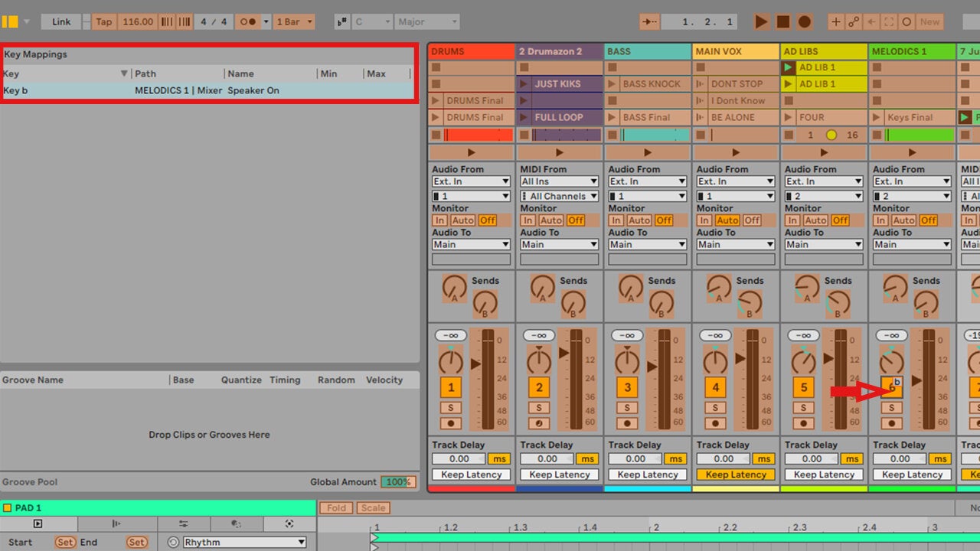This screenshot has width=980, height=551.
Task: Enable MIDI arrangement overdub plus icon
Action: point(836,21)
